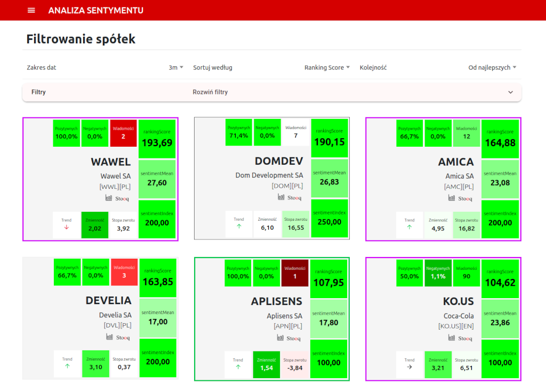Click the downward trend arrow on WAWEL
The height and width of the screenshot is (392, 546).
tap(67, 227)
